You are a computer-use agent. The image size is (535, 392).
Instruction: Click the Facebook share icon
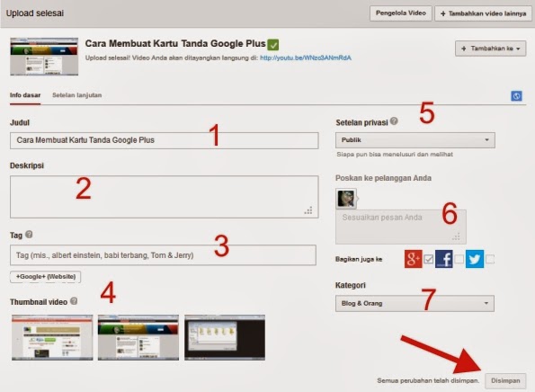pos(444,259)
